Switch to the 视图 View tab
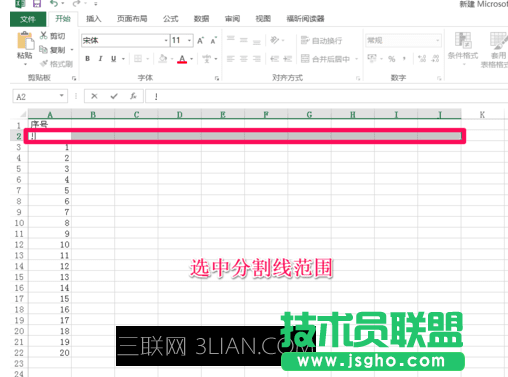The width and height of the screenshot is (508, 377). tap(263, 19)
